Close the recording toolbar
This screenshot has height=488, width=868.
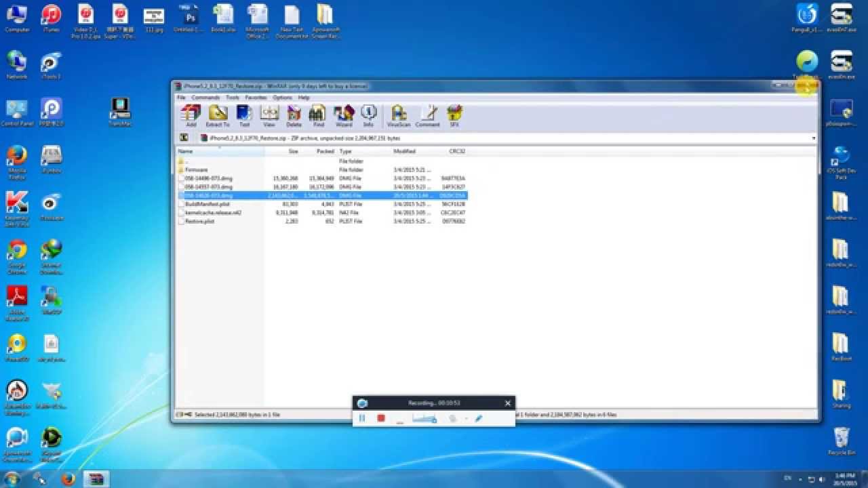tap(507, 403)
